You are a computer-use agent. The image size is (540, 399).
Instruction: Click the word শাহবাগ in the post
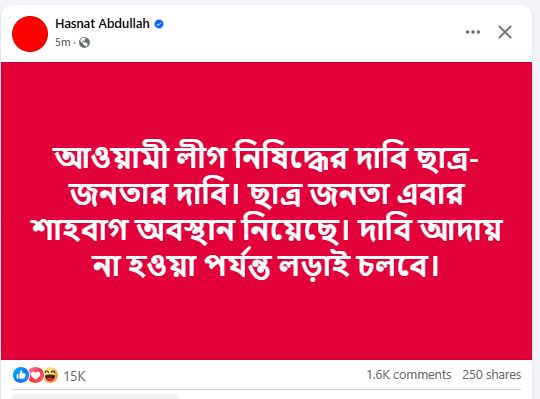80,229
